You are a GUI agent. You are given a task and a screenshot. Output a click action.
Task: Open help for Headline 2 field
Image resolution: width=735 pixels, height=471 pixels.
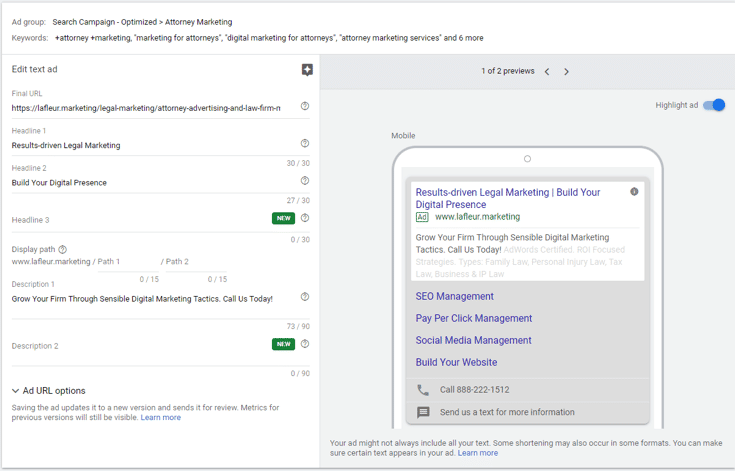[x=305, y=180]
